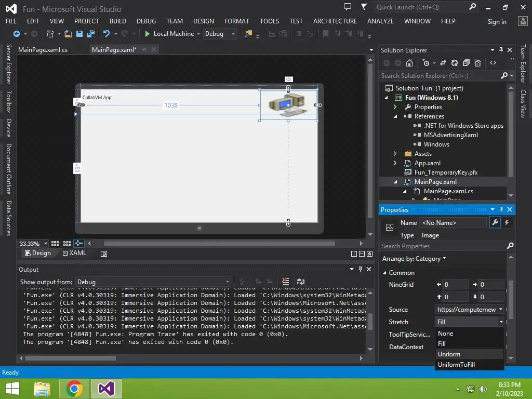Expand the App.xaml node
Image resolution: width=532 pixels, height=399 pixels.
coord(395,163)
